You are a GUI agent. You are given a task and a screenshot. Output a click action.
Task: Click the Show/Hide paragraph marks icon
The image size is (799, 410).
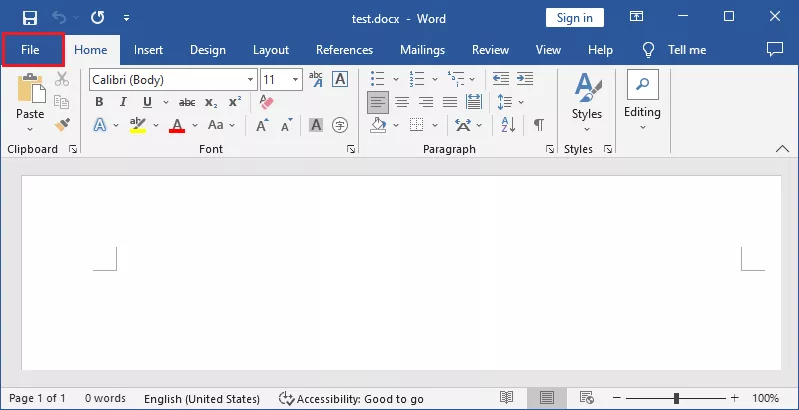point(538,125)
